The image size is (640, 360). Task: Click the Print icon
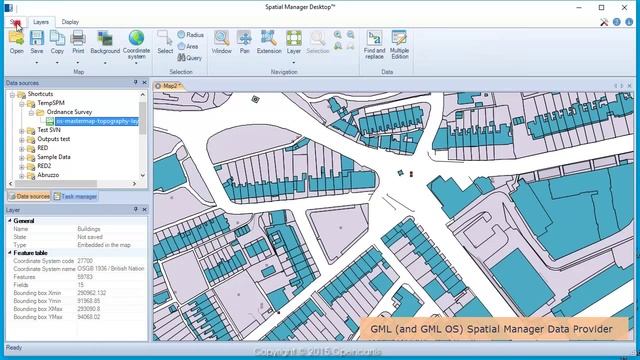(x=78, y=38)
